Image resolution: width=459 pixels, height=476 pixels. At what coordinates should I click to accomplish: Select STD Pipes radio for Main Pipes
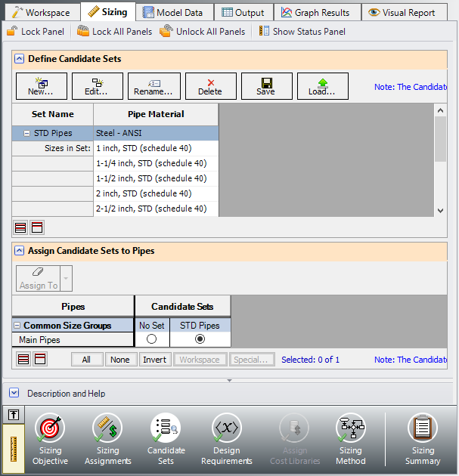pos(200,338)
